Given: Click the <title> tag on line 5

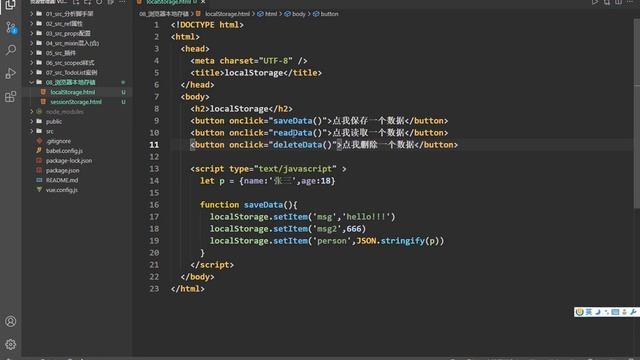Looking at the screenshot, I should 207,73.
